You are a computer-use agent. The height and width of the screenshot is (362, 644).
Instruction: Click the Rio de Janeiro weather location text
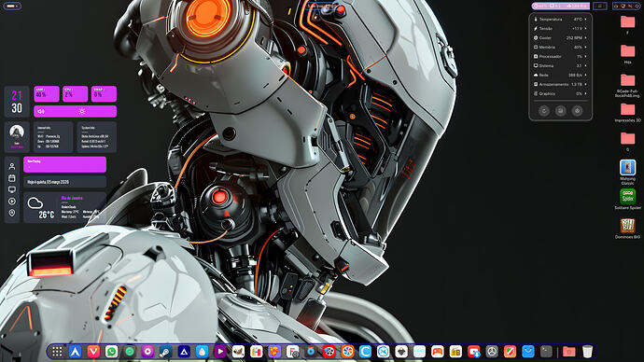coord(72,198)
